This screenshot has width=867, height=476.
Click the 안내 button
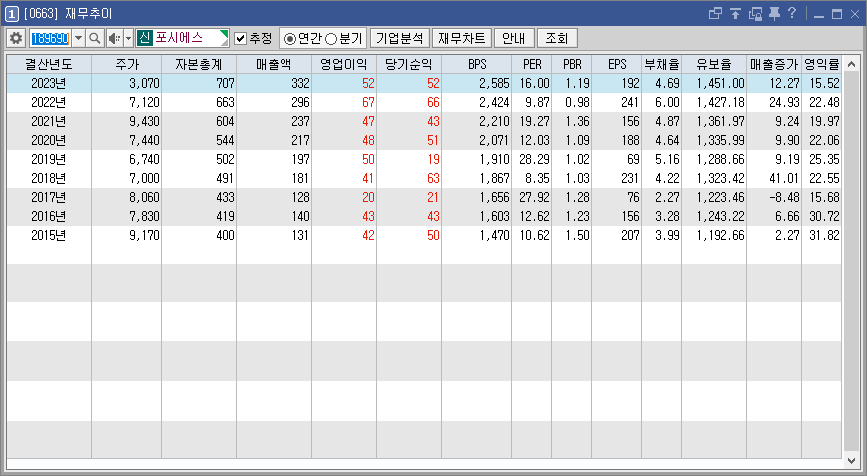pos(514,38)
